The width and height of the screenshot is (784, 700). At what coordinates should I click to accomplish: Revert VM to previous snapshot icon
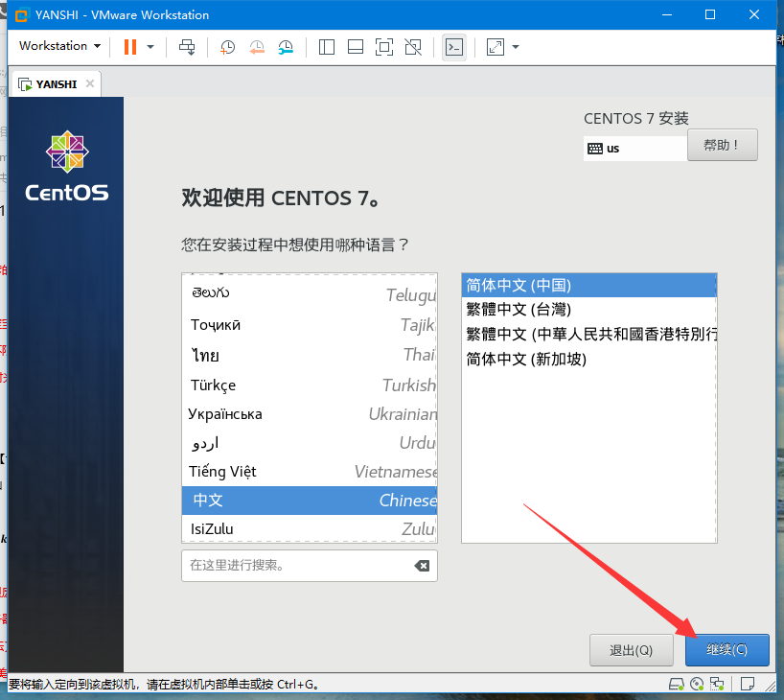(257, 46)
